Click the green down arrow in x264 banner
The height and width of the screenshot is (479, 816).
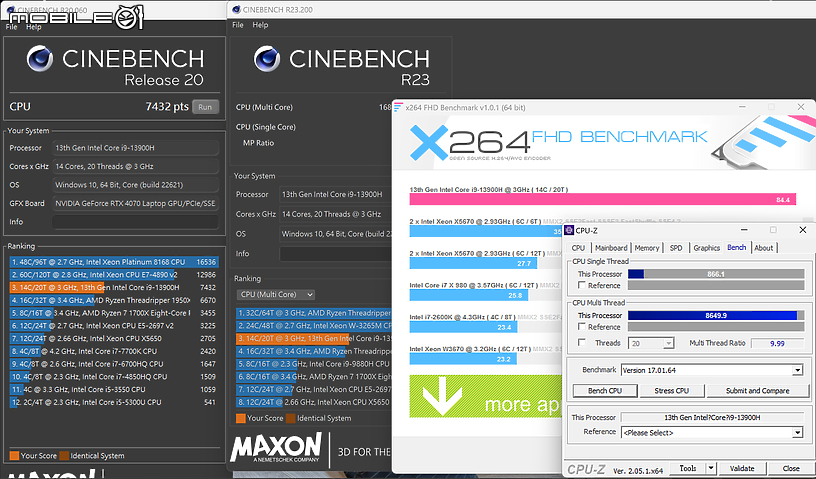(x=442, y=396)
